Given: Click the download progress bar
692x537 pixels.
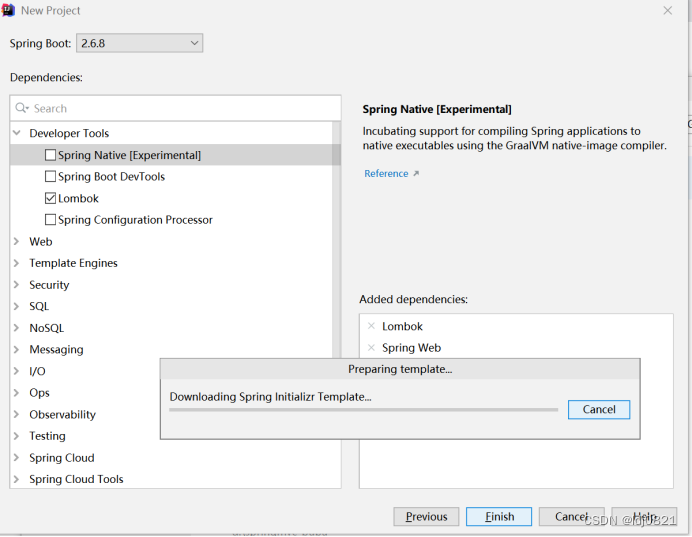Looking at the screenshot, I should 363,410.
